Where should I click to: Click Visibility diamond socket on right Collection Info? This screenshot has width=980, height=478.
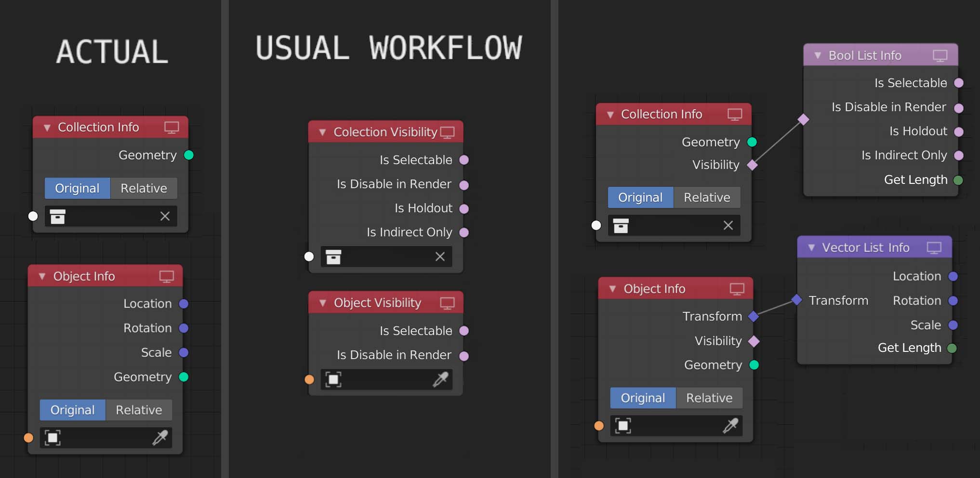pyautogui.click(x=752, y=165)
